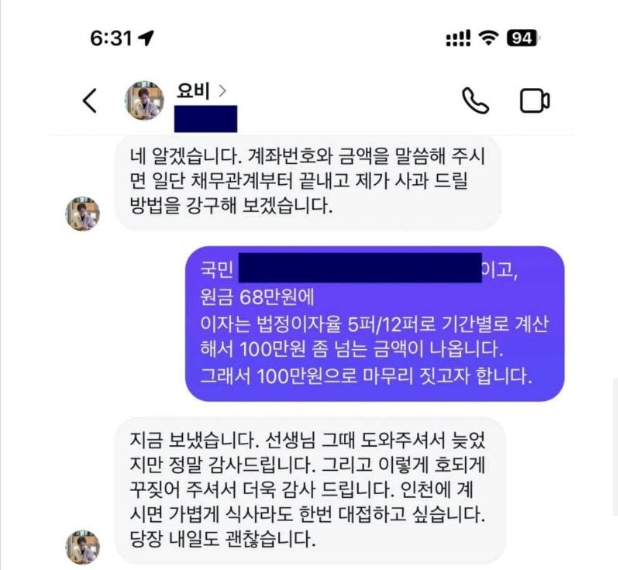The width and height of the screenshot is (618, 570).
Task: Select the message starting 네 알겠습니다
Action: click(x=308, y=183)
